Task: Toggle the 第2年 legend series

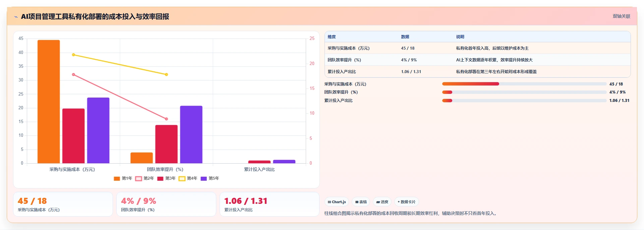Action: 145,178
